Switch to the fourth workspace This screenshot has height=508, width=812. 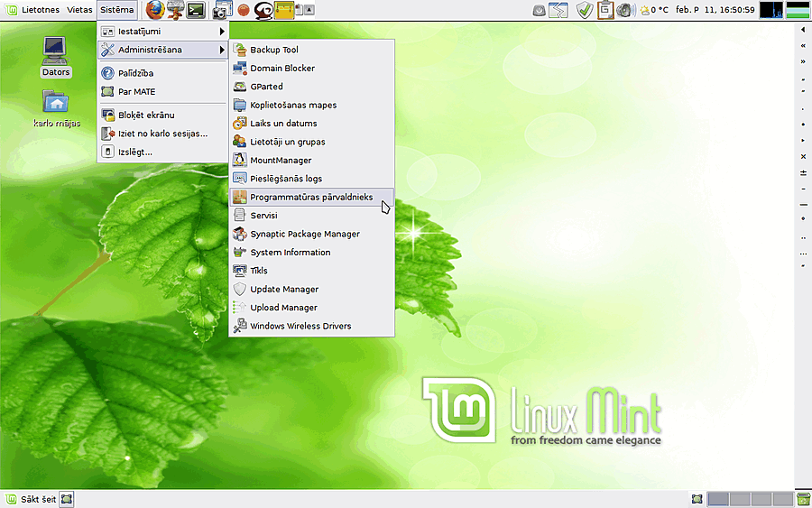[x=782, y=499]
